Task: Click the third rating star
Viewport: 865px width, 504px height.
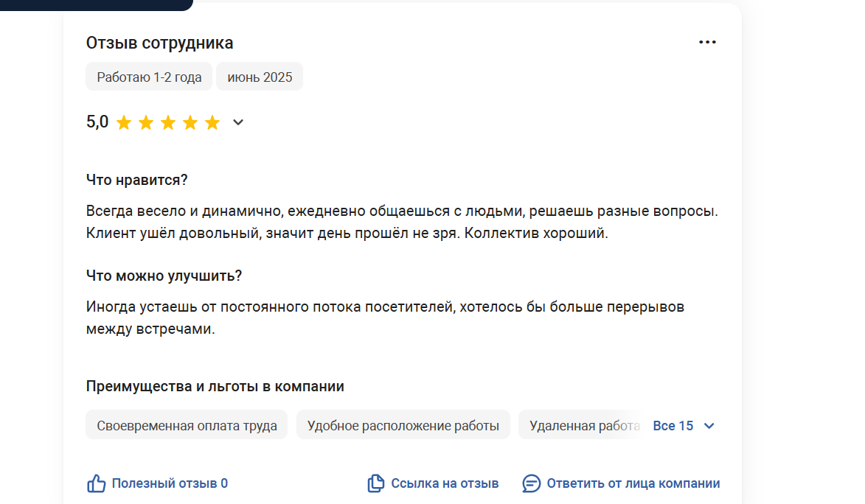Action: [168, 123]
